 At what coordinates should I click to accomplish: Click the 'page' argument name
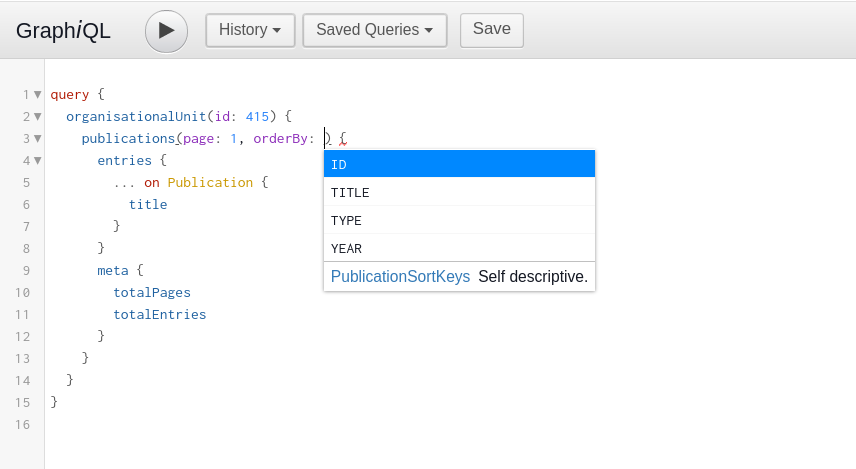198,139
